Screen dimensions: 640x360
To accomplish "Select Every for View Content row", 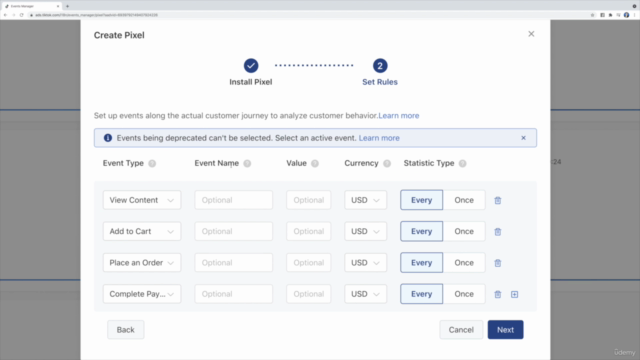I will click(421, 200).
